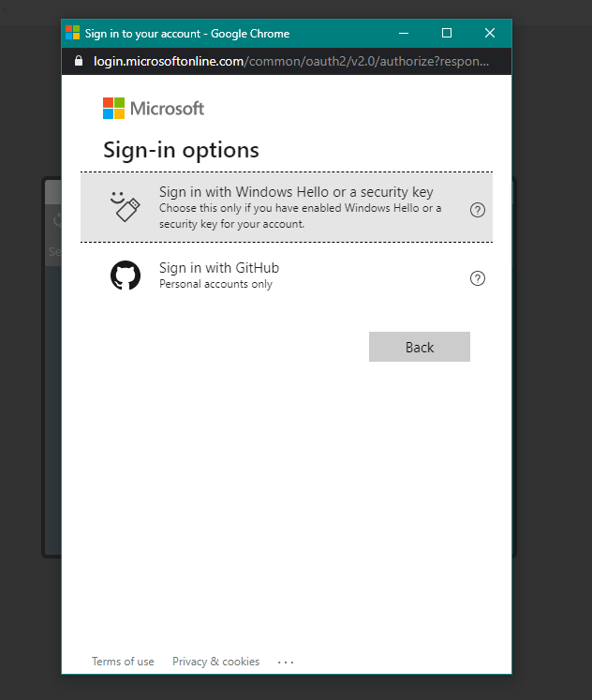The height and width of the screenshot is (700, 592).
Task: Click the Microsoft four-square logo
Action: click(113, 109)
